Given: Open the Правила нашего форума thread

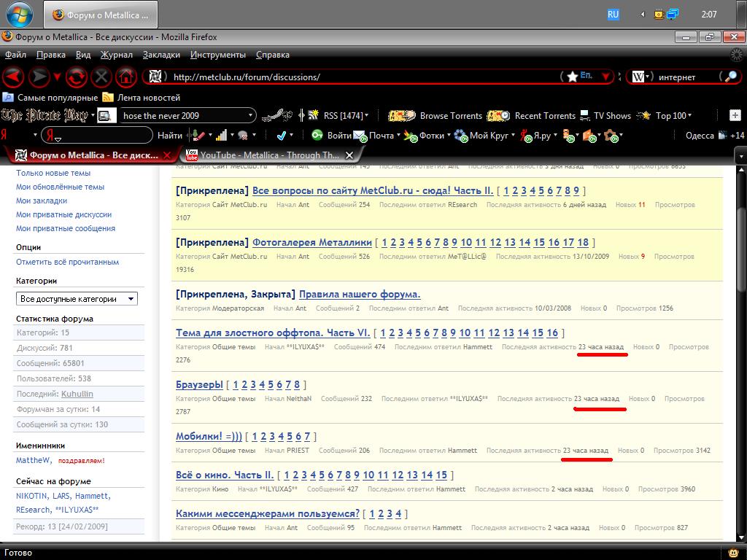Looking at the screenshot, I should pos(359,295).
